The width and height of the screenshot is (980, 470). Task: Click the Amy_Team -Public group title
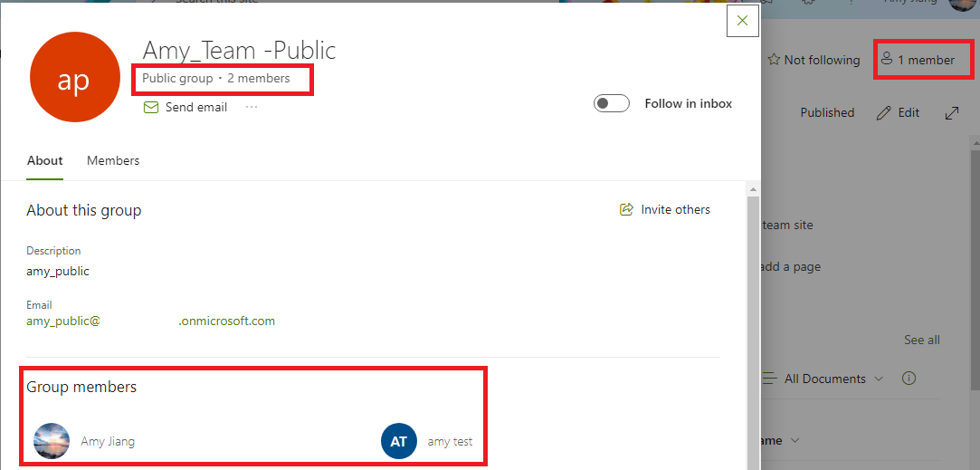(240, 50)
